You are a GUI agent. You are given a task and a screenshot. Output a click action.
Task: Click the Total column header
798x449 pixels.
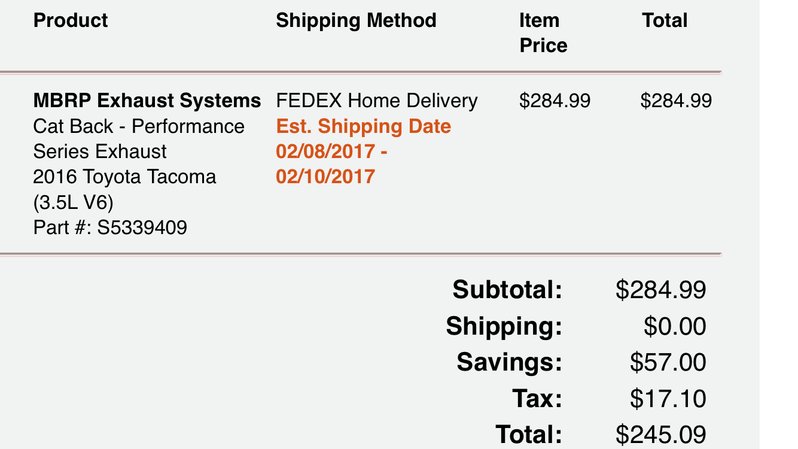pos(665,20)
